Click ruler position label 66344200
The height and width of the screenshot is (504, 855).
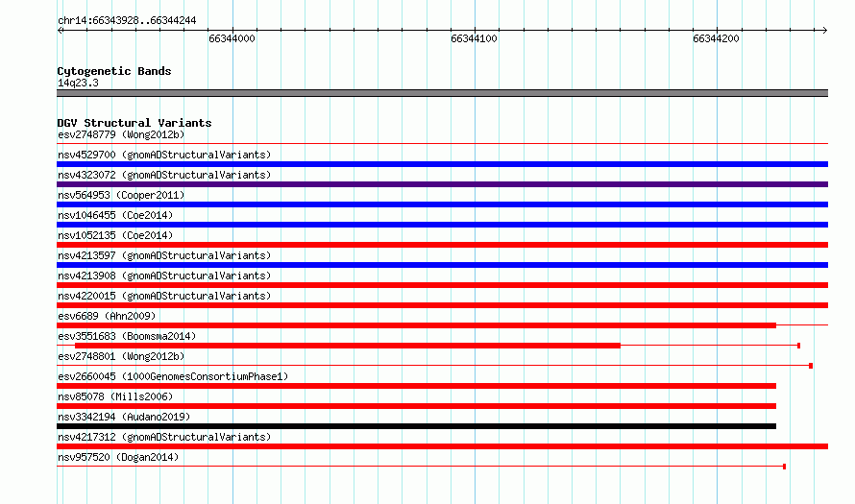tap(716, 38)
